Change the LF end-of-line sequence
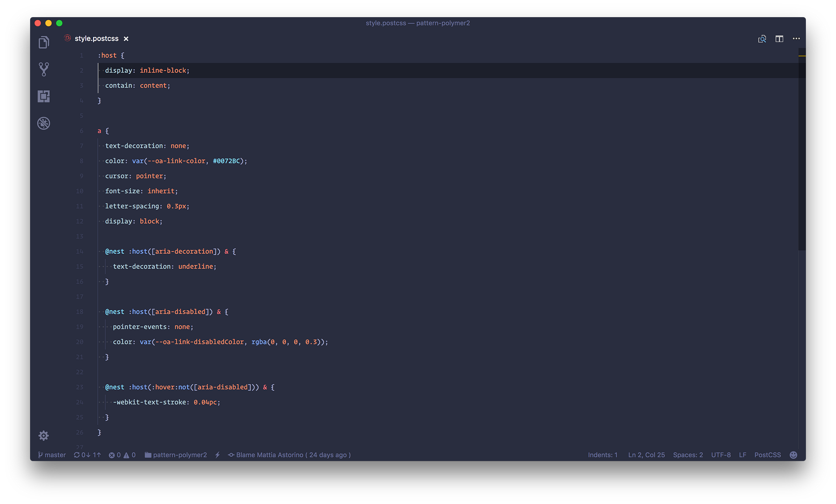This screenshot has height=504, width=836. click(742, 455)
